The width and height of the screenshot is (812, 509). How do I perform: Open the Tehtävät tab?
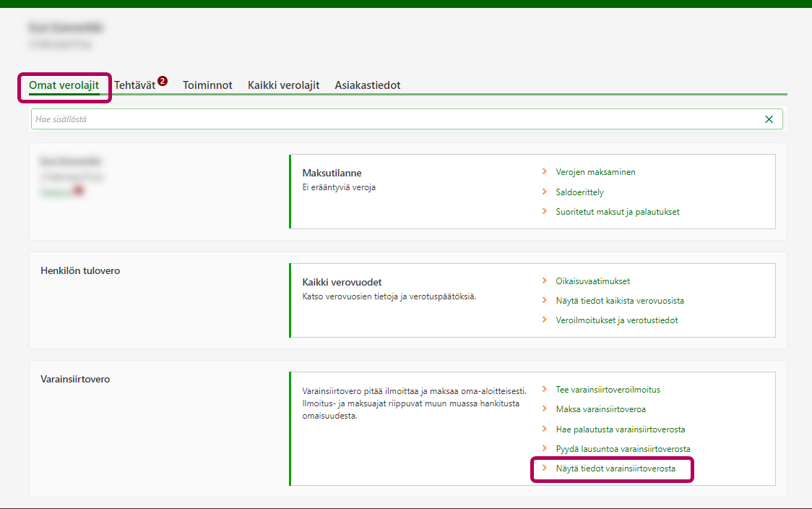point(134,85)
